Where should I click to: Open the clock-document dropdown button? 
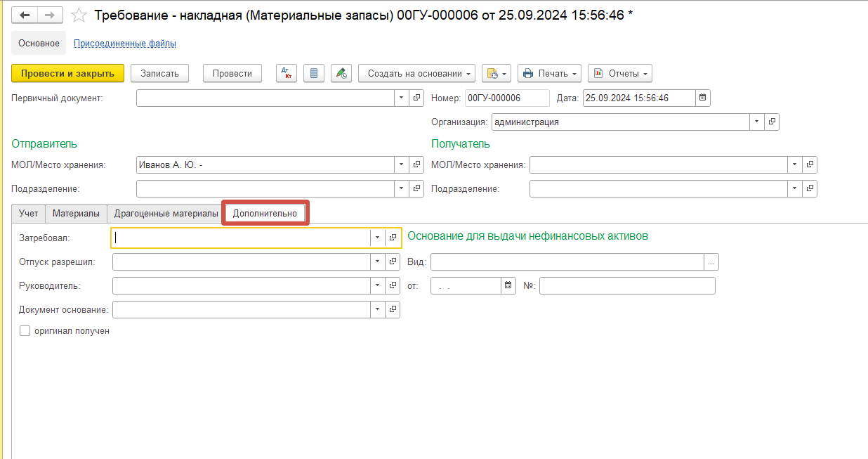[x=496, y=73]
